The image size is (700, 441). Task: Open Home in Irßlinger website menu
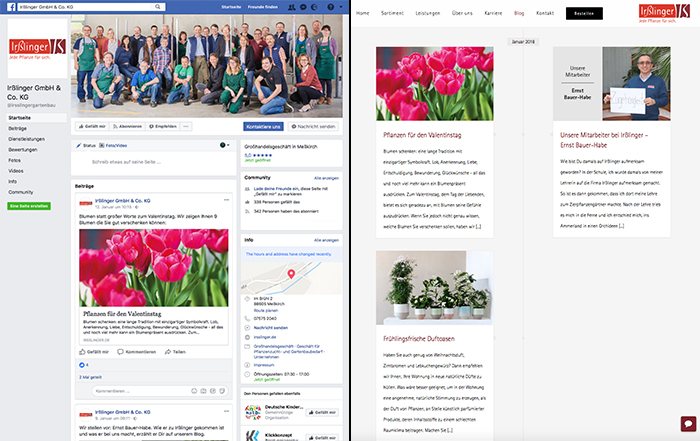pos(362,13)
